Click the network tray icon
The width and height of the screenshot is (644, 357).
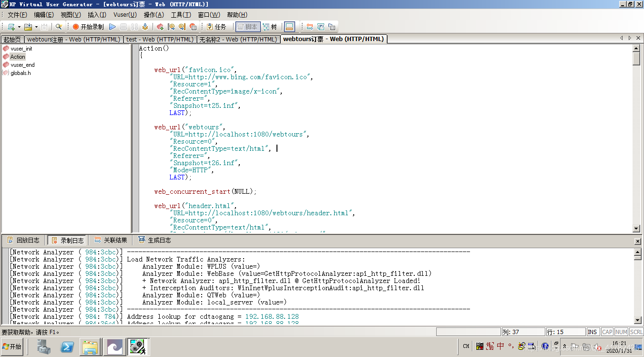point(586,346)
